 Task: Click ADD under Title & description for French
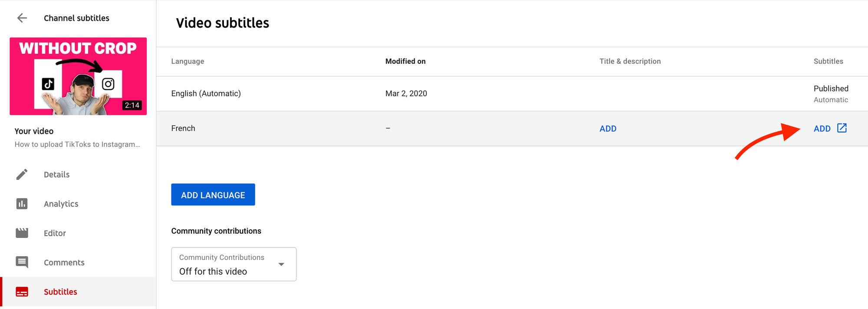pyautogui.click(x=608, y=129)
